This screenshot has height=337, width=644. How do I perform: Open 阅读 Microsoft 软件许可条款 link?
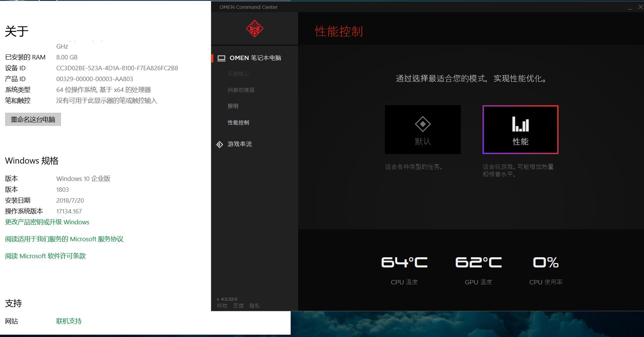[45, 256]
